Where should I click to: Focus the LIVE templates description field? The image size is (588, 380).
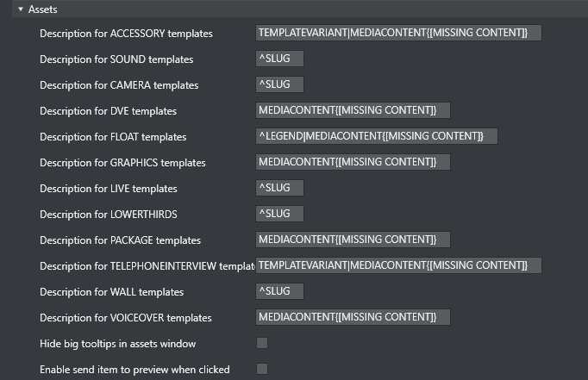point(279,188)
